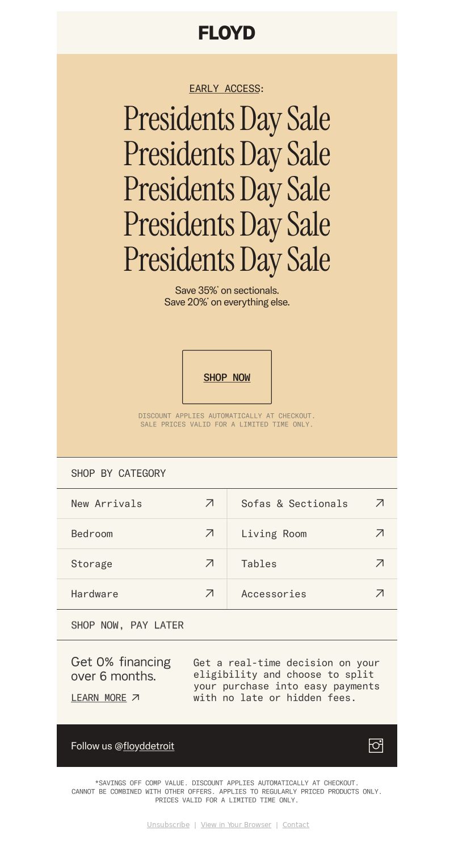Select the Accessories category
454x868 pixels.
coord(312,594)
